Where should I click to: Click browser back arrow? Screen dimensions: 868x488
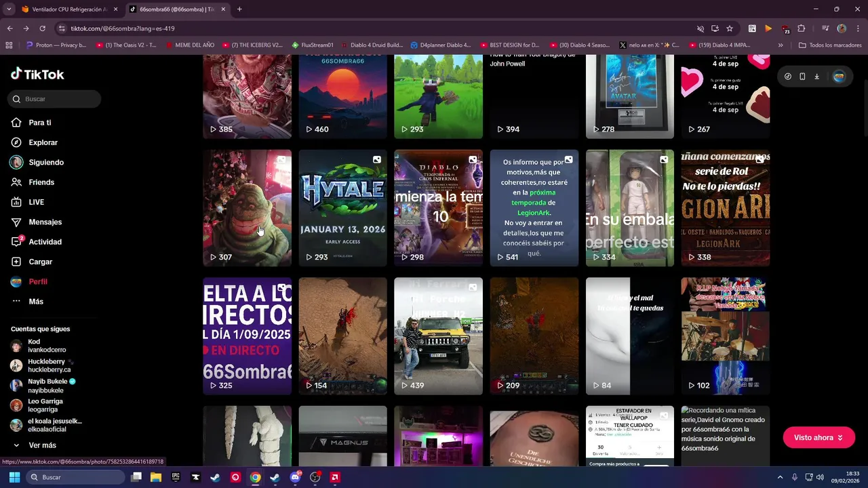pyautogui.click(x=9, y=28)
